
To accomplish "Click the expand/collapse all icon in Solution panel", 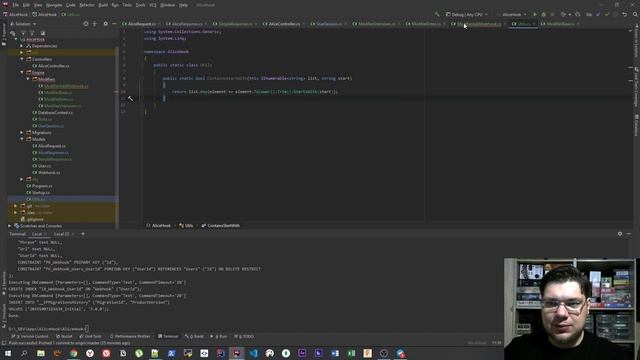I will point(95,24).
